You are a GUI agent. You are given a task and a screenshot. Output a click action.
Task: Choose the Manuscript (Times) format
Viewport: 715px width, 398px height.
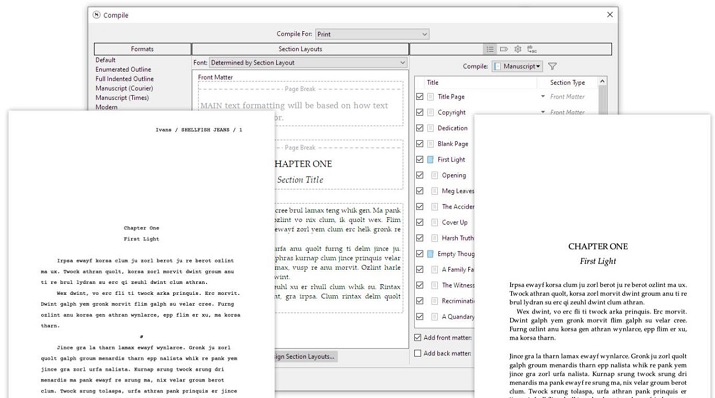click(122, 98)
